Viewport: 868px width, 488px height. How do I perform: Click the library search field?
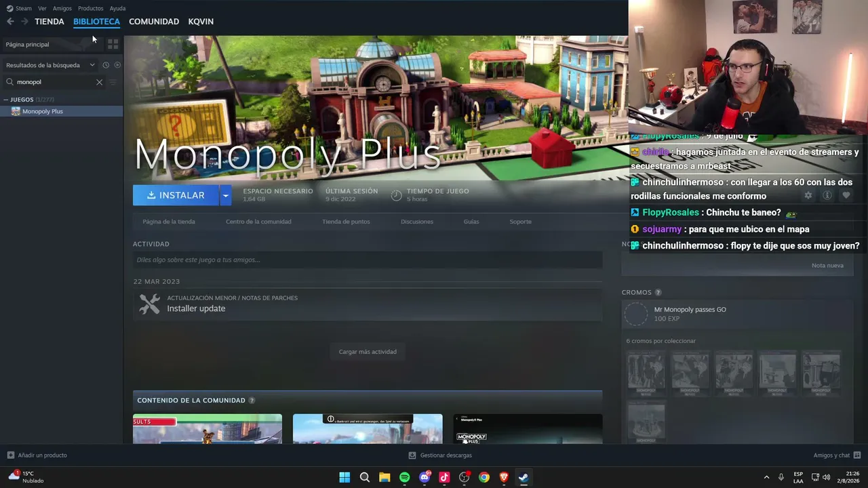tap(54, 82)
